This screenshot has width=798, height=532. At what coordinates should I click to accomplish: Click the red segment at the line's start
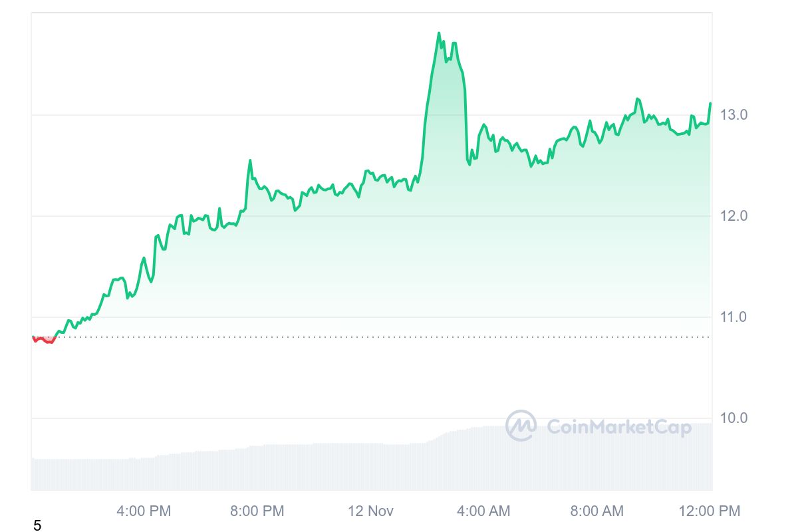[44, 340]
